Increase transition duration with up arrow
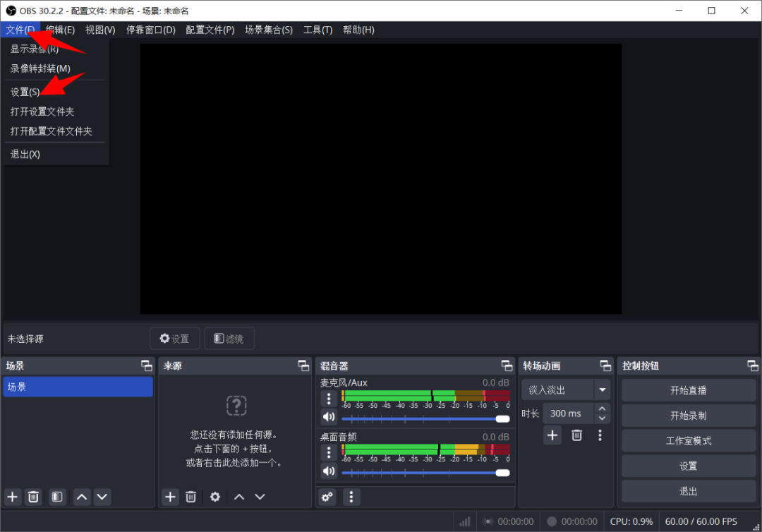 pyautogui.click(x=602, y=409)
